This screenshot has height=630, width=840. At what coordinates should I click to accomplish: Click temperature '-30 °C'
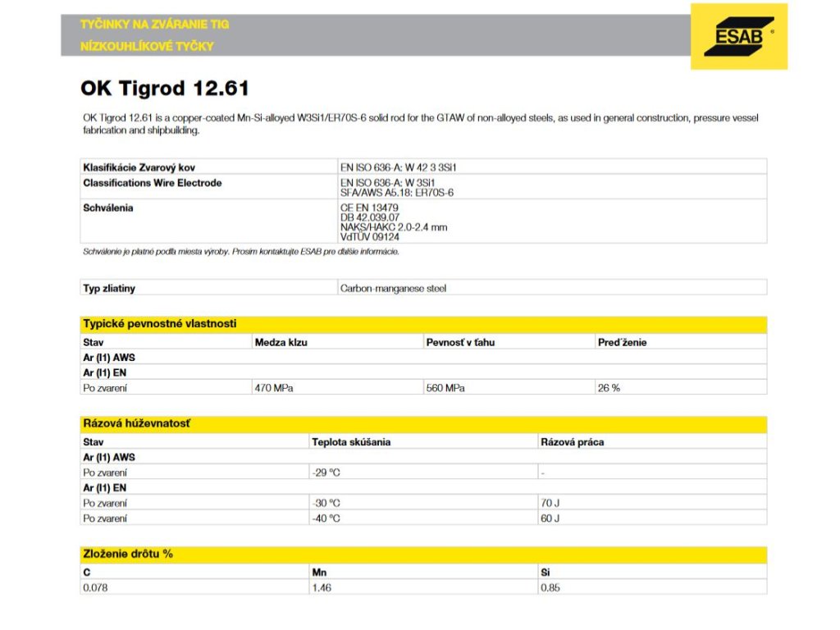click(326, 503)
